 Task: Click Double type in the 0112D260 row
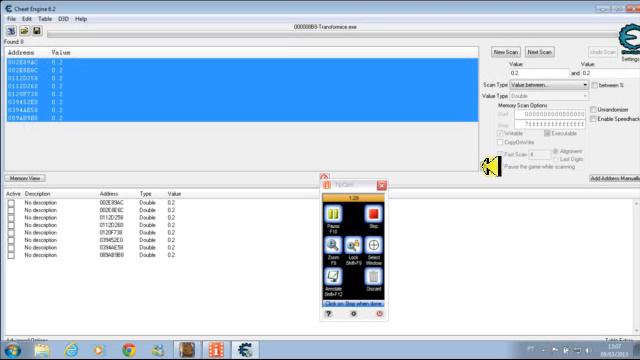point(147,225)
